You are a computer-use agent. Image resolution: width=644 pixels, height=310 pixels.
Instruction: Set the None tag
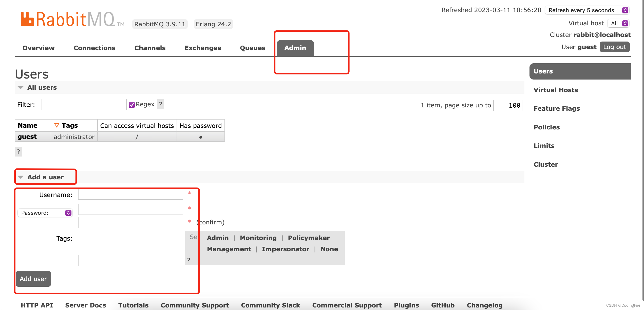coord(329,249)
